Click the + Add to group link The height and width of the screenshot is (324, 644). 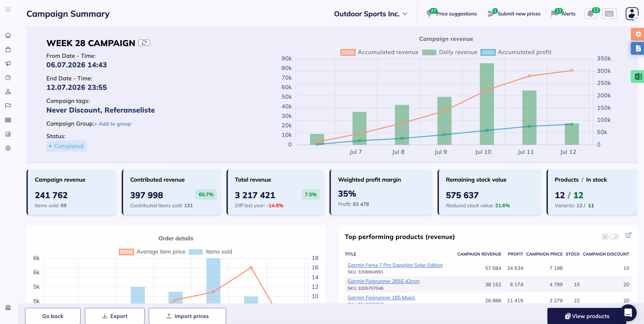point(112,124)
